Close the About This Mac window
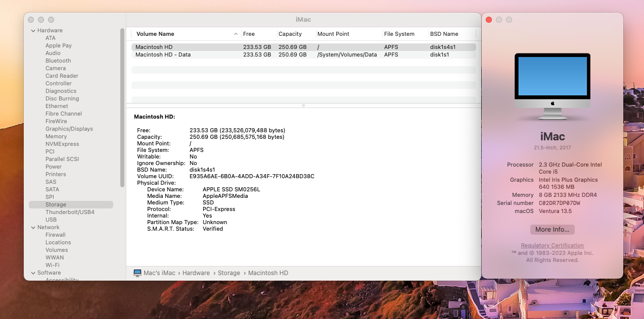 pyautogui.click(x=489, y=20)
